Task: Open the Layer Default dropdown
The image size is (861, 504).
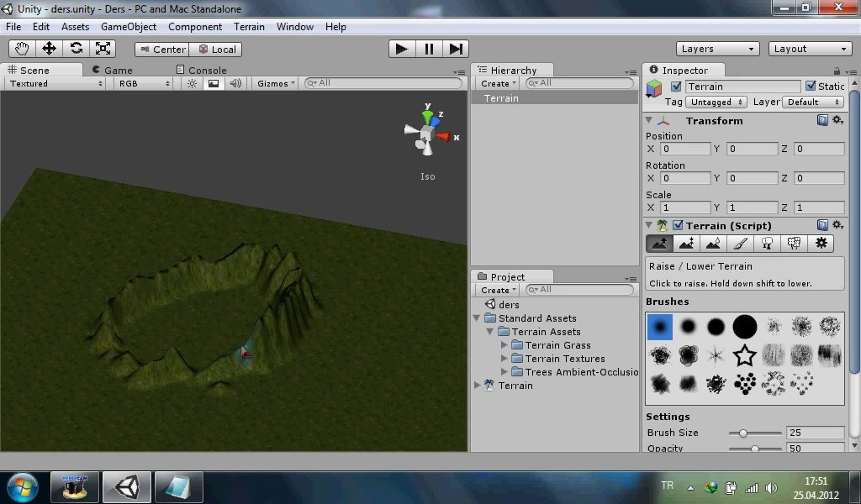Action: [x=813, y=102]
